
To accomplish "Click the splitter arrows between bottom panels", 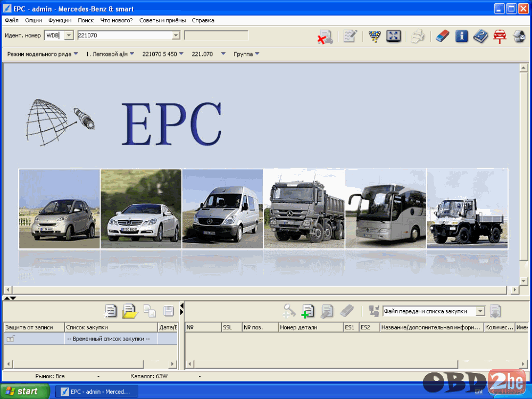I will tap(181, 309).
